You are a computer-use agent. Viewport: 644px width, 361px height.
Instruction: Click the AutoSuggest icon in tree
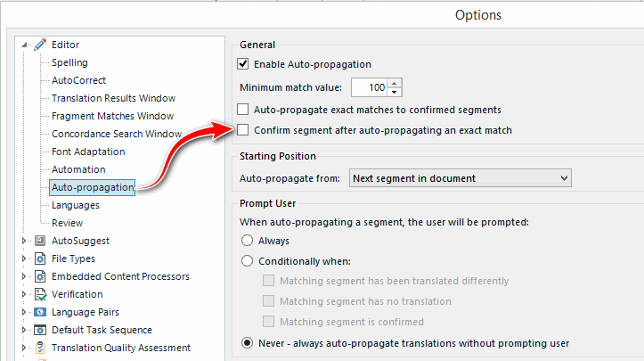pos(40,241)
